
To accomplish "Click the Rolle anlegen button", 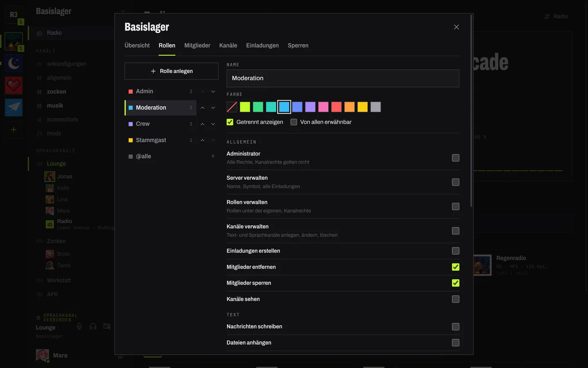I will (x=171, y=71).
